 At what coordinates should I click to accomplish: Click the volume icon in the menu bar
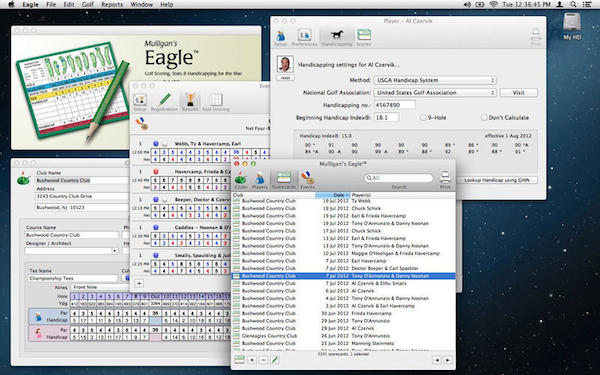pyautogui.click(x=467, y=4)
